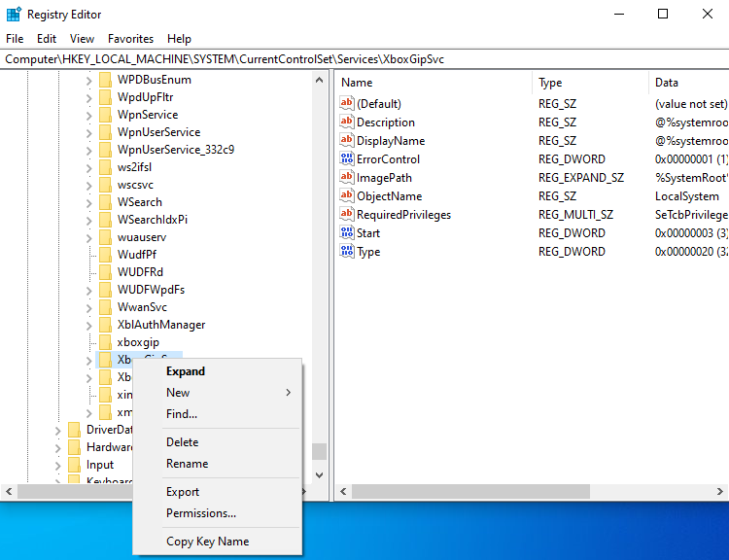Click the WPDBusEnum folder icon
The height and width of the screenshot is (560, 729).
(106, 80)
